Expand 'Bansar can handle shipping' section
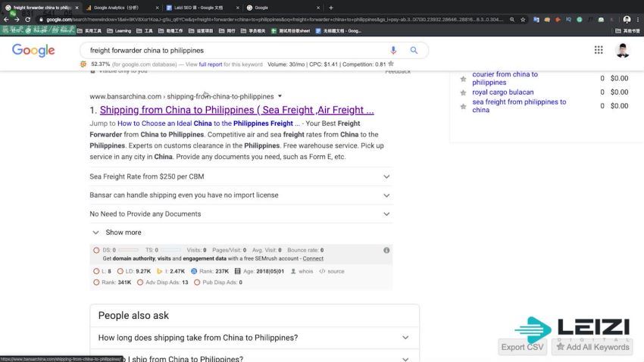The width and height of the screenshot is (644, 362). 240,195
